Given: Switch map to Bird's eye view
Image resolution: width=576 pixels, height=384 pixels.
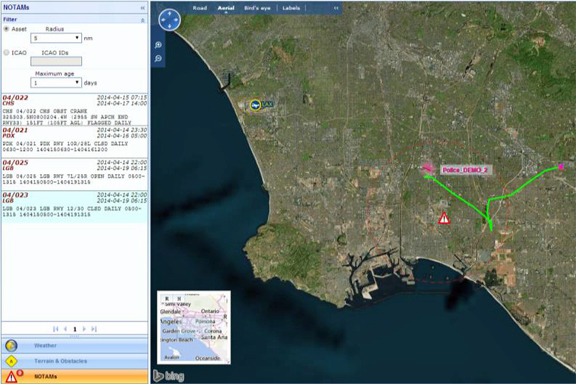Looking at the screenshot, I should (257, 8).
